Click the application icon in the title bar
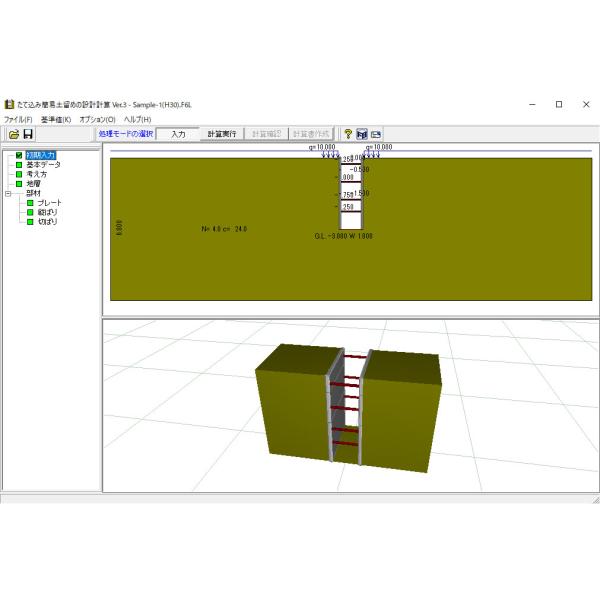The width and height of the screenshot is (600, 600). click(9, 104)
